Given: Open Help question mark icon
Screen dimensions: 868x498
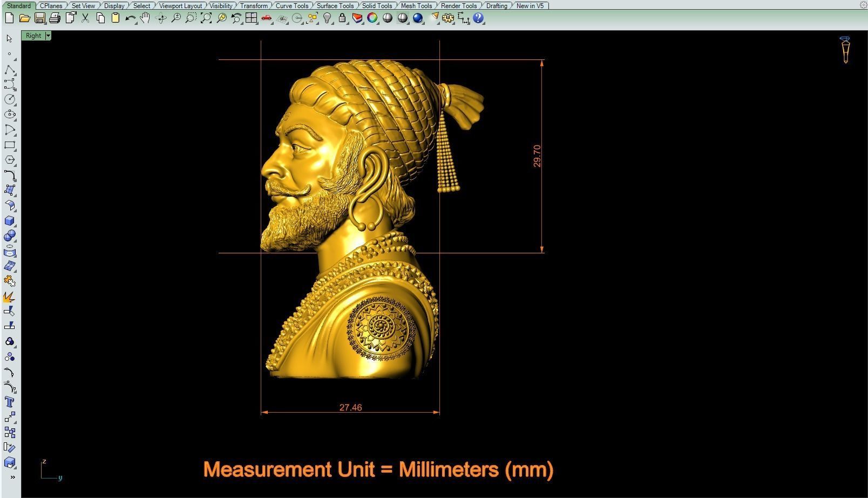Looking at the screenshot, I should pyautogui.click(x=478, y=18).
